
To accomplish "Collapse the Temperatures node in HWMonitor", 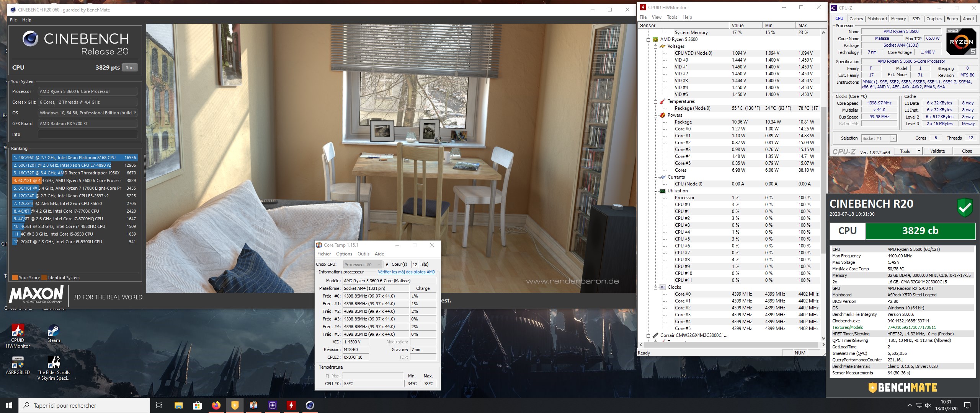I will click(656, 101).
